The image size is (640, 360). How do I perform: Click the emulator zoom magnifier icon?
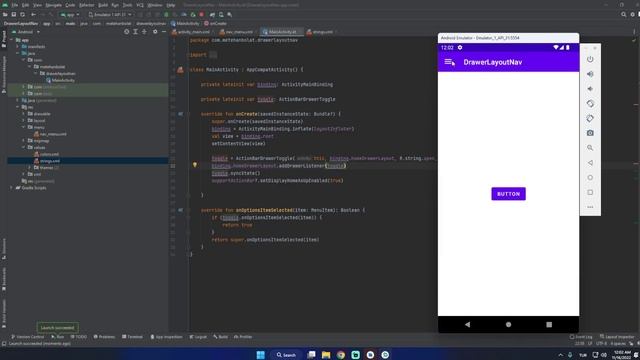[590, 148]
